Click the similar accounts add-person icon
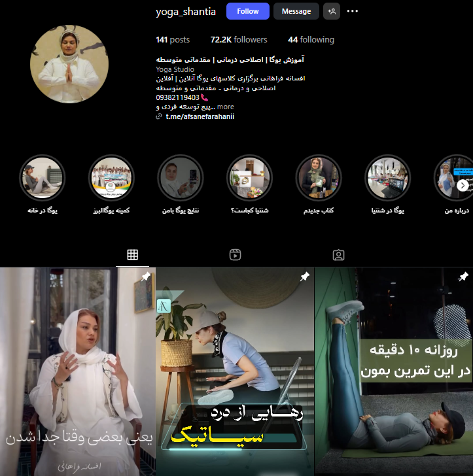 332,11
